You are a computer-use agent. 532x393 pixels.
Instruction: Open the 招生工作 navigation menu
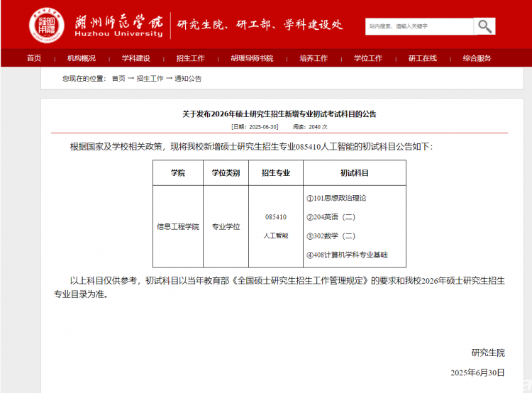point(190,58)
